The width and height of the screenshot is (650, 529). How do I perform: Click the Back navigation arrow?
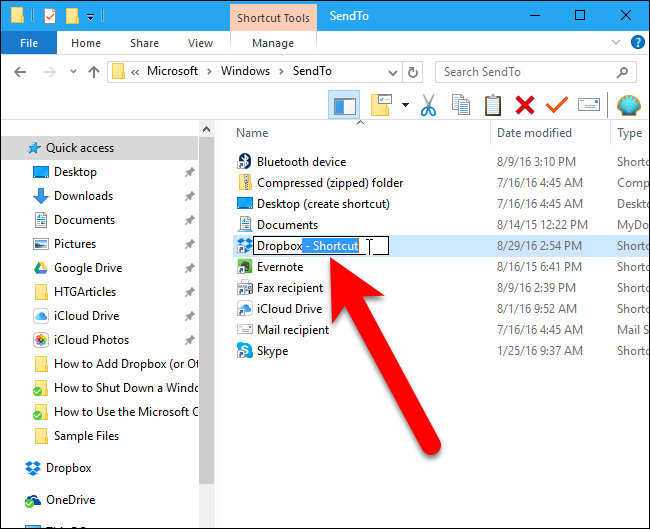click(x=21, y=72)
